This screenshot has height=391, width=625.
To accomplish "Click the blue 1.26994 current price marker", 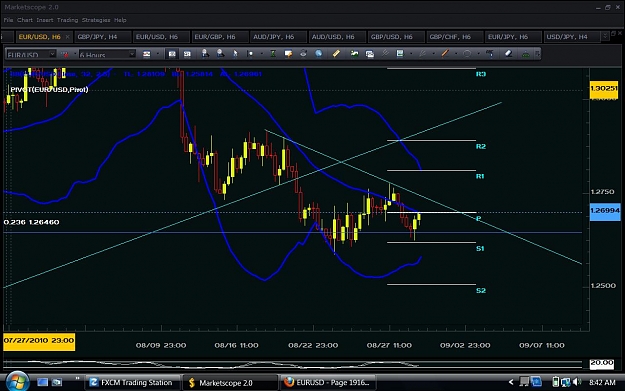I will coord(605,211).
